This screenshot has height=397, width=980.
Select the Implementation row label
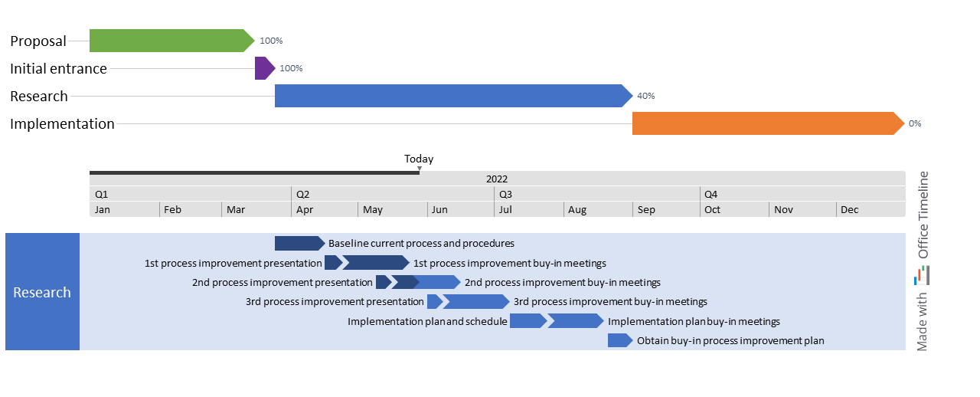[62, 123]
